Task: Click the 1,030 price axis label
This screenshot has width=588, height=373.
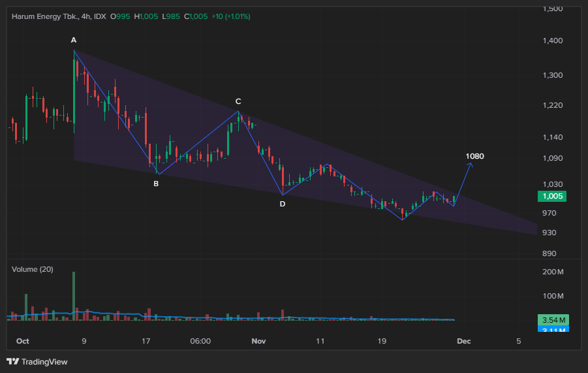Action: tap(553, 184)
